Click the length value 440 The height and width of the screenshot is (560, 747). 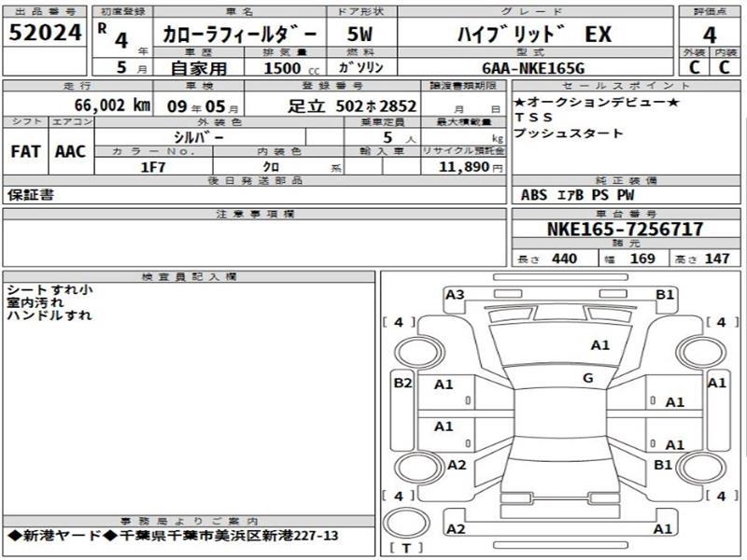pyautogui.click(x=564, y=259)
